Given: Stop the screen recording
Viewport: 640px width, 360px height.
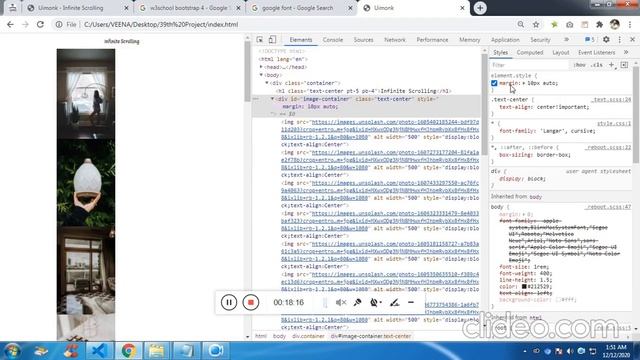Looking at the screenshot, I should point(251,302).
